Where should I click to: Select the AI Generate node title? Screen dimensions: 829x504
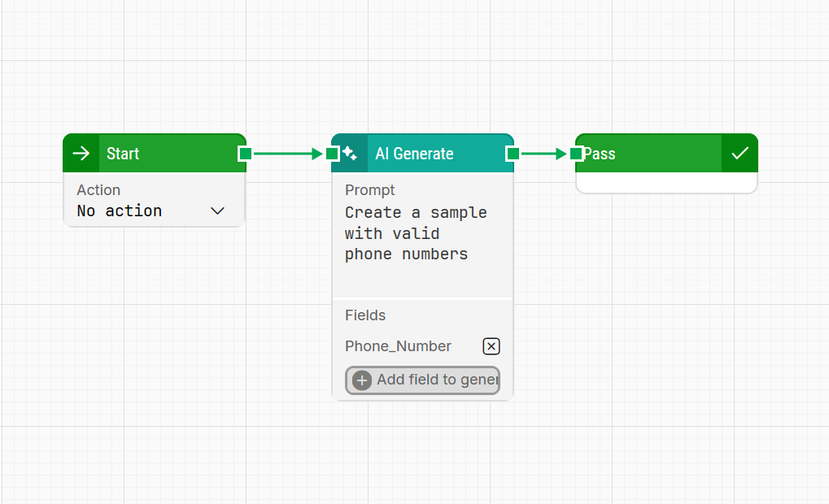tap(414, 154)
